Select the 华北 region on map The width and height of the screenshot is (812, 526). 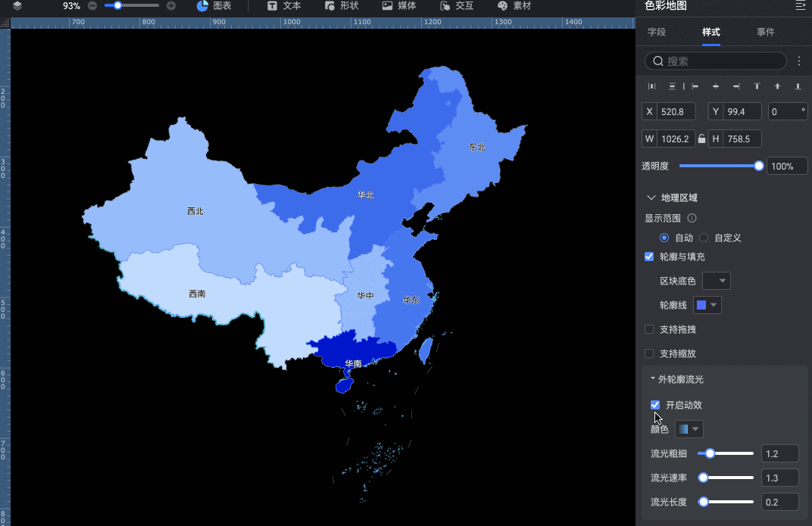point(366,195)
